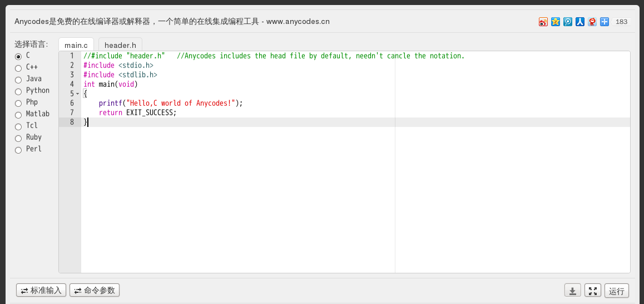
Task: Click the return EXIT_SUCCESS line
Action: [x=137, y=112]
